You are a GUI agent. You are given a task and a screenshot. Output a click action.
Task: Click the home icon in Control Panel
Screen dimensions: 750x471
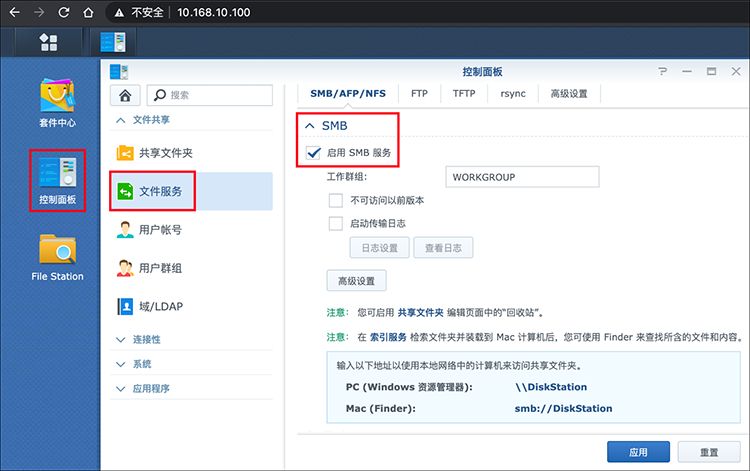coord(125,95)
